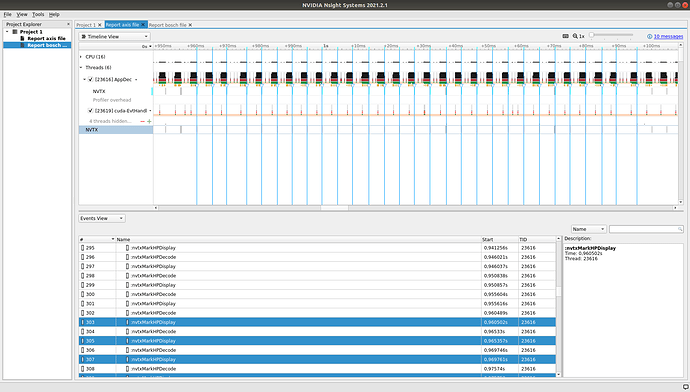Open the Tools menu
Screen dimensions: 690x392
click(x=38, y=15)
